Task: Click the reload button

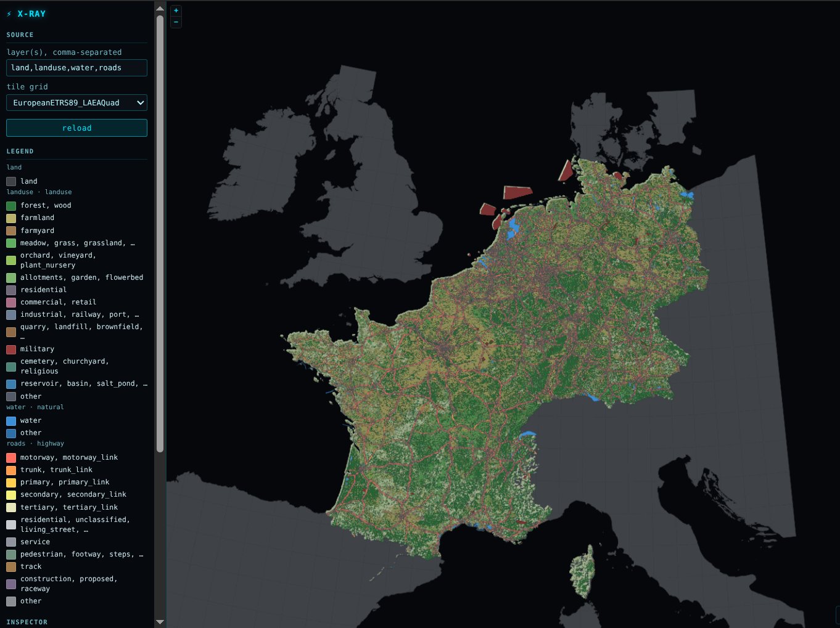Action: (76, 128)
